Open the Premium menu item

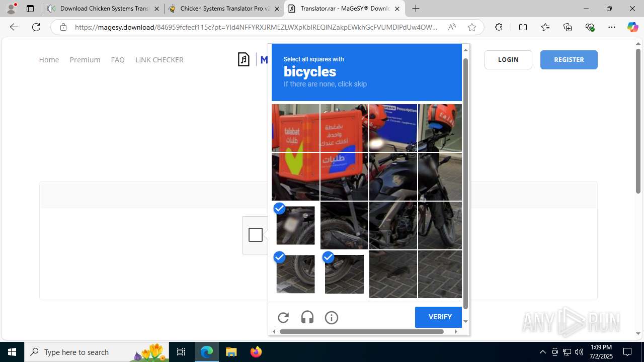[x=85, y=59]
